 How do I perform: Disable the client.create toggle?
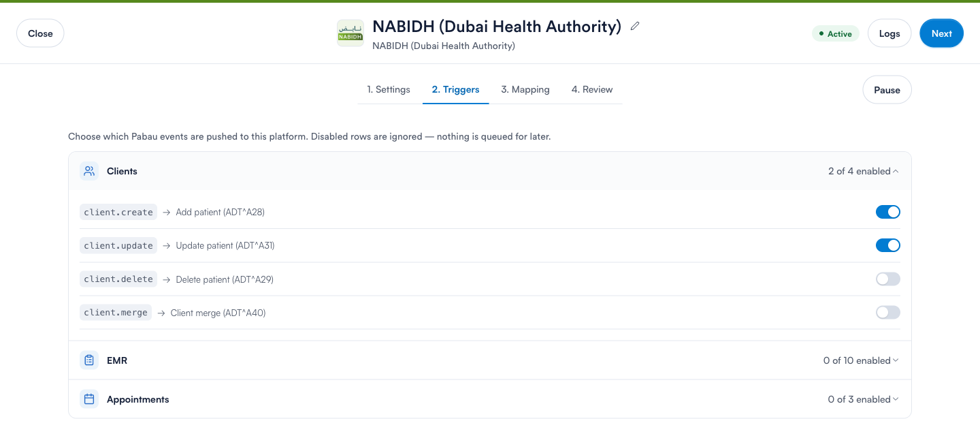click(888, 212)
